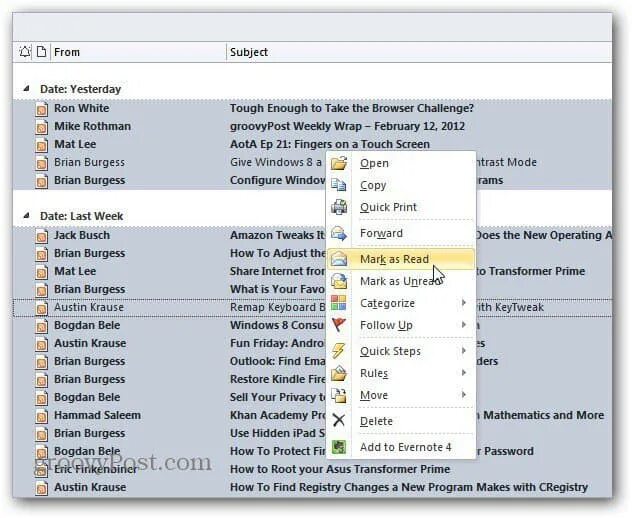Viewport: 632px width, 518px height.
Task: Click sender name Hammad Saleem
Action: (98, 415)
